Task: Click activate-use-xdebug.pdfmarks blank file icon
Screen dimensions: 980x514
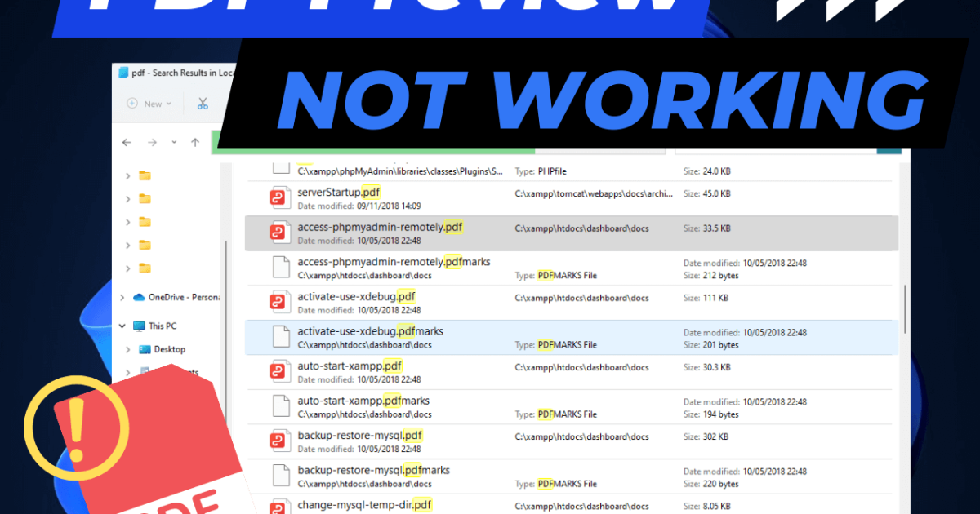Action: click(x=281, y=337)
